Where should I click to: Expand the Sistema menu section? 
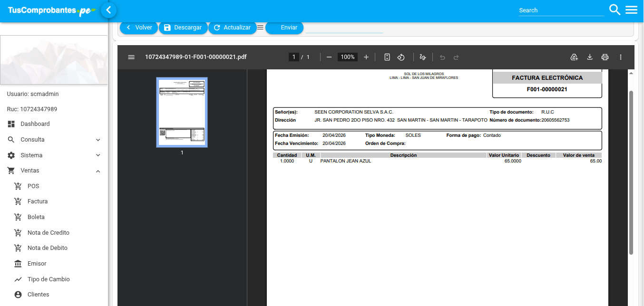[x=54, y=155]
